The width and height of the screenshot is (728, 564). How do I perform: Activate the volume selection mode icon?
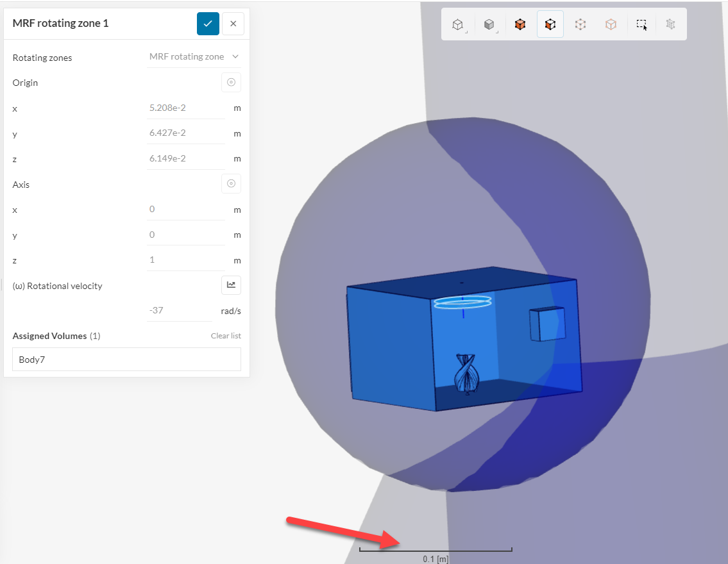(x=520, y=24)
